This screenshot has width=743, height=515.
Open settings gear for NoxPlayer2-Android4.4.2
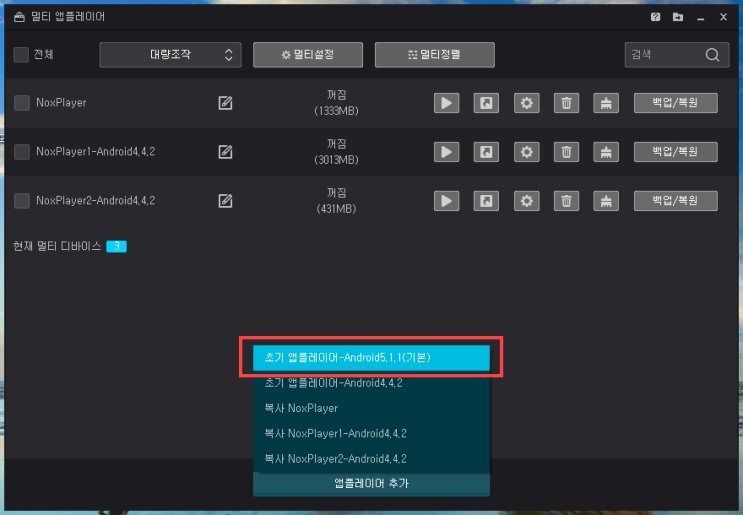526,201
